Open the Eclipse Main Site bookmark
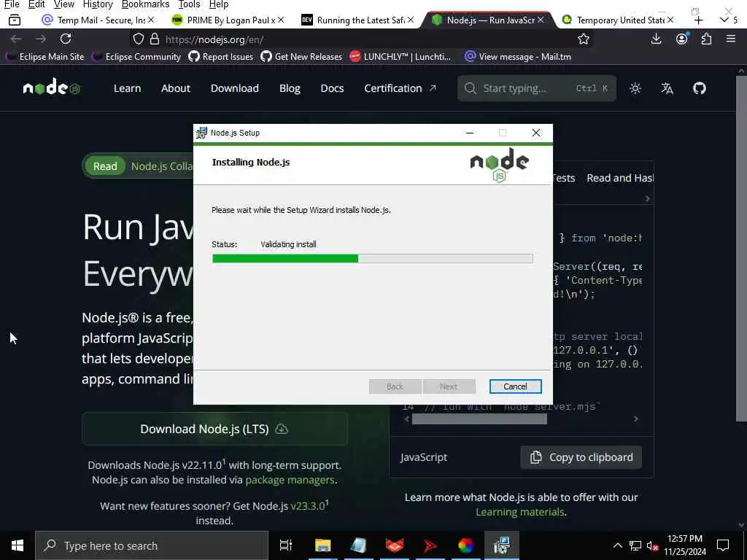 pyautogui.click(x=45, y=57)
